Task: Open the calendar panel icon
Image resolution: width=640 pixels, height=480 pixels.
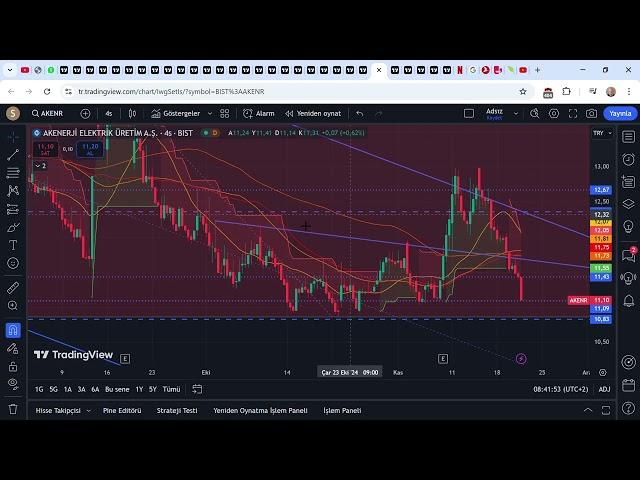Action: click(629, 385)
